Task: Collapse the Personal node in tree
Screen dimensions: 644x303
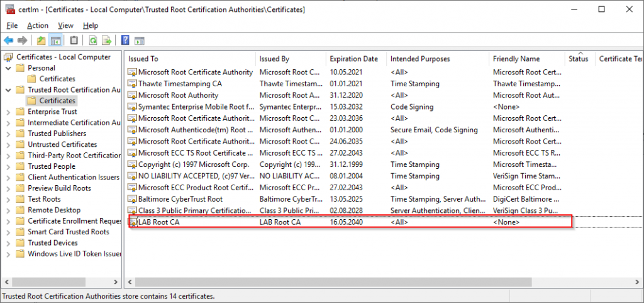Action: [9, 68]
